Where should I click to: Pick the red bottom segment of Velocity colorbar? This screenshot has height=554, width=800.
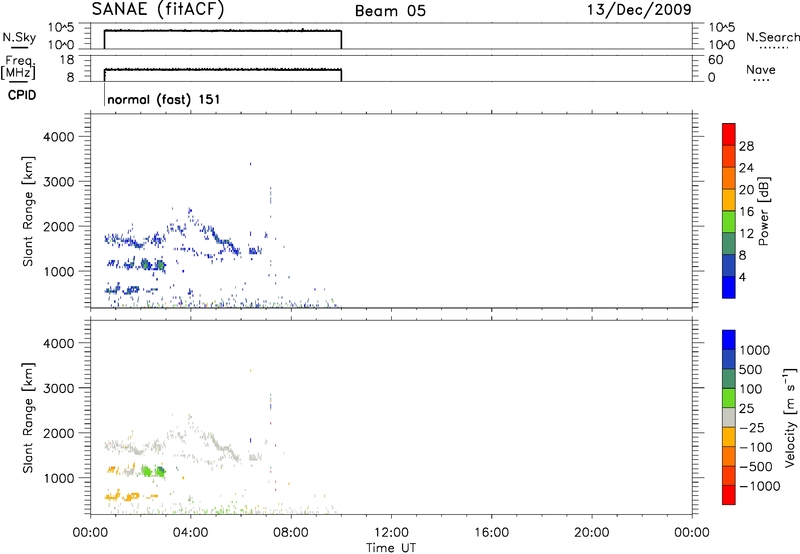(729, 495)
